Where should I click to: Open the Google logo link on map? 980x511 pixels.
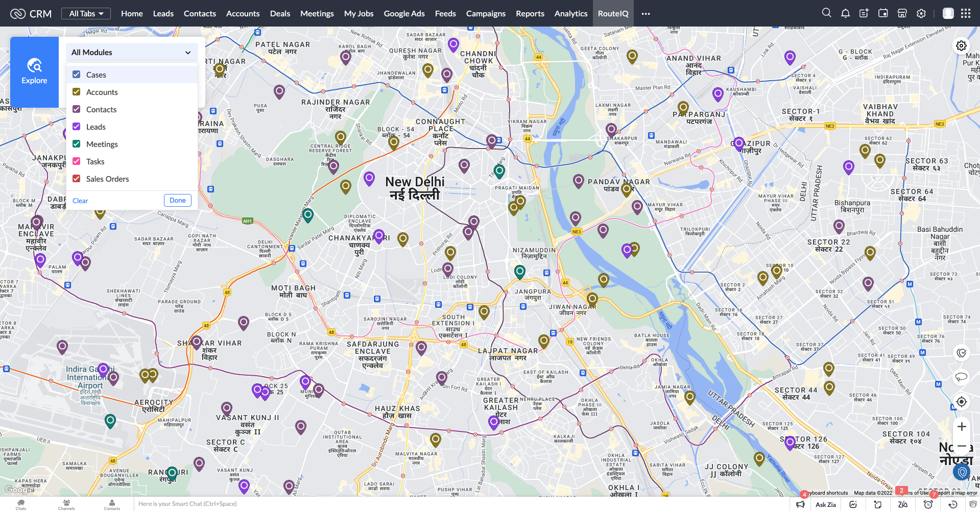point(19,490)
